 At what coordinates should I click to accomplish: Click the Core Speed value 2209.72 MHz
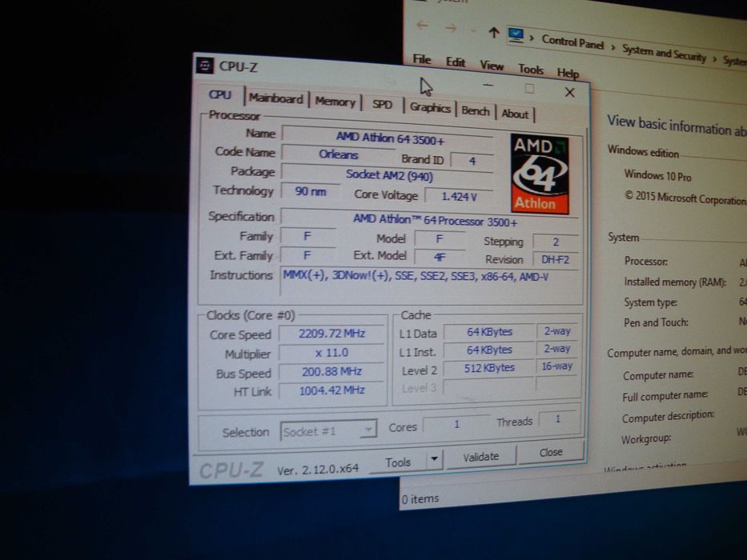coord(331,334)
